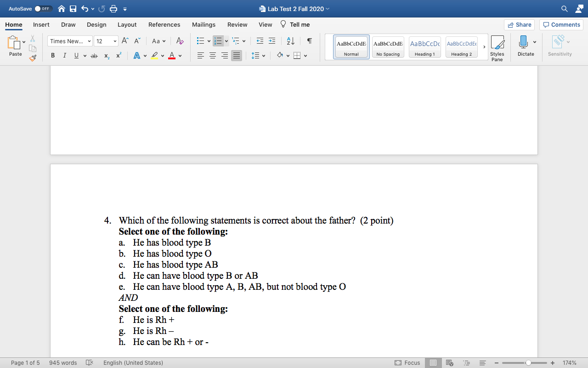The image size is (588, 368).
Task: Open search with the magnifier icon
Action: [x=564, y=9]
